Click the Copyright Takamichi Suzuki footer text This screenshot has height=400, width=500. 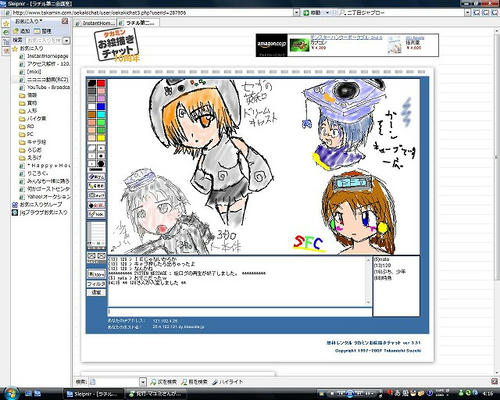click(x=378, y=351)
